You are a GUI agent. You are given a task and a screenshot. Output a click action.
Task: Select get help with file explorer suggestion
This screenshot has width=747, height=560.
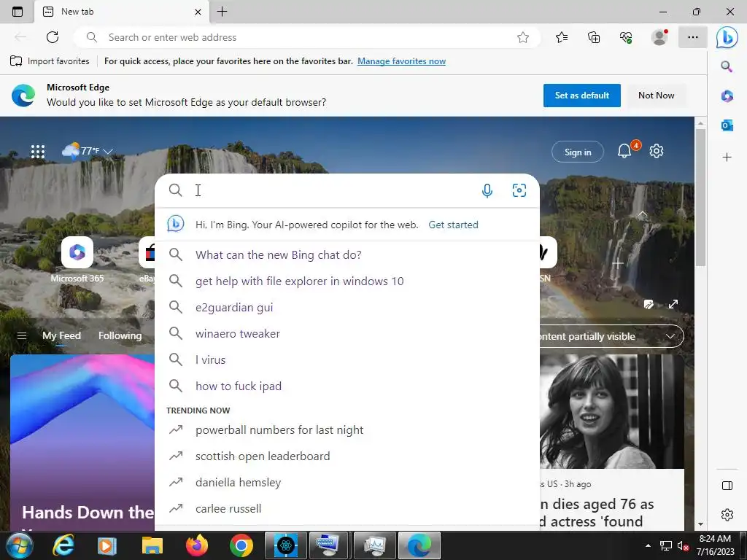point(347,281)
